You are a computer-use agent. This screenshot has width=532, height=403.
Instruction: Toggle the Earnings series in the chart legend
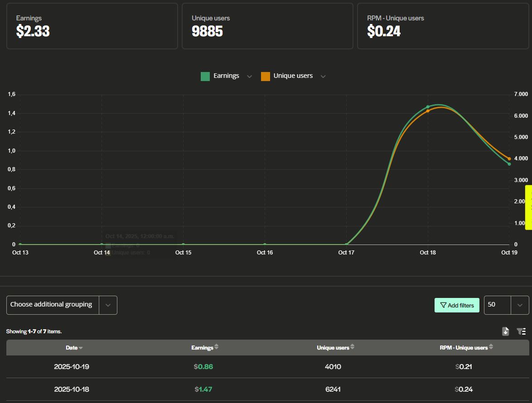(226, 76)
